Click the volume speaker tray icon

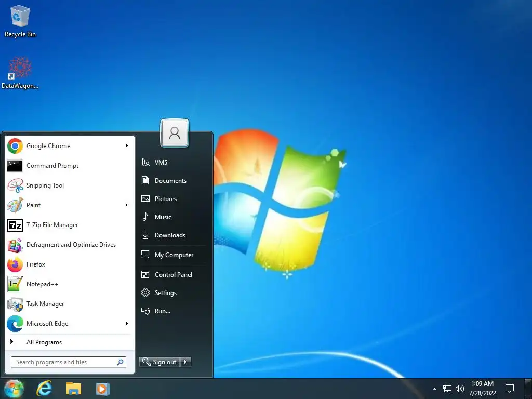click(460, 389)
